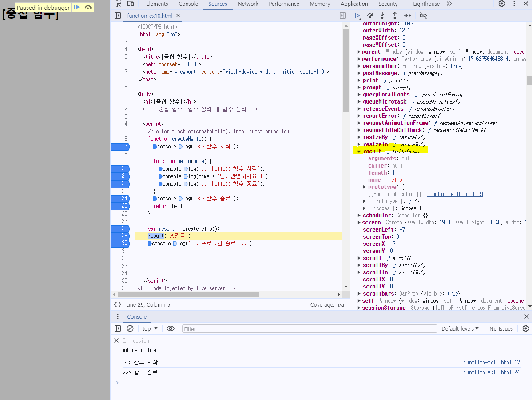Screen dimensions: 532x400
Task: Open console link function-ex10.html:24
Action: [x=492, y=372]
